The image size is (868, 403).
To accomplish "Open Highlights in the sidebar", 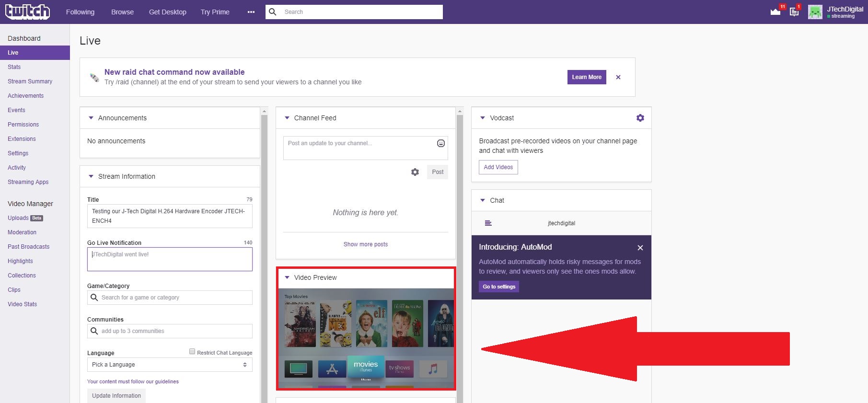I will click(21, 261).
